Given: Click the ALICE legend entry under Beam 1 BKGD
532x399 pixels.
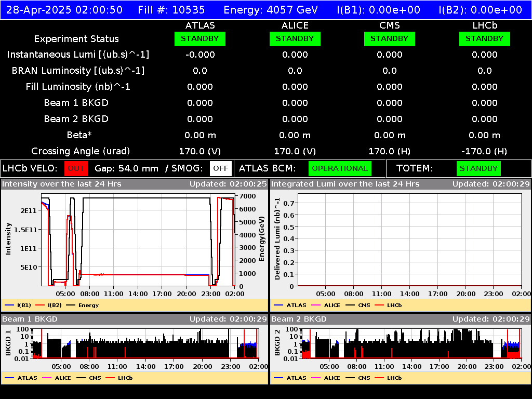Looking at the screenshot, I should pyautogui.click(x=57, y=378).
